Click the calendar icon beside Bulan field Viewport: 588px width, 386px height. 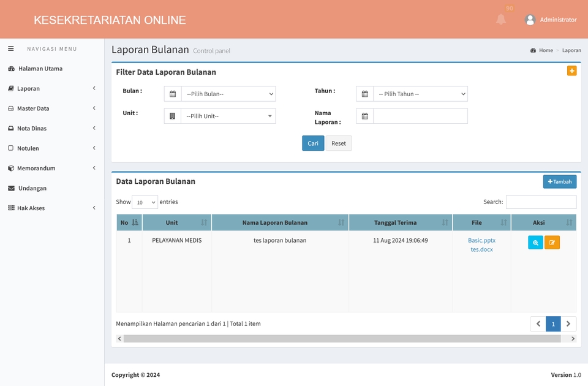tap(171, 93)
